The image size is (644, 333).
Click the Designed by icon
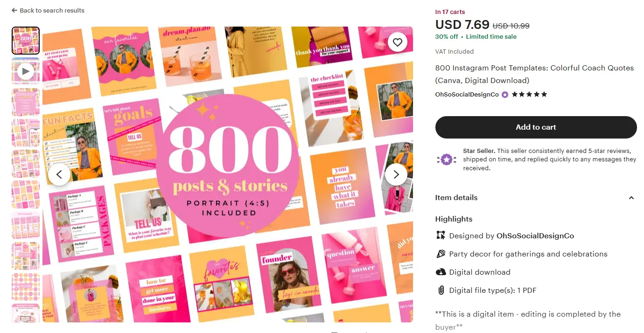[441, 236]
